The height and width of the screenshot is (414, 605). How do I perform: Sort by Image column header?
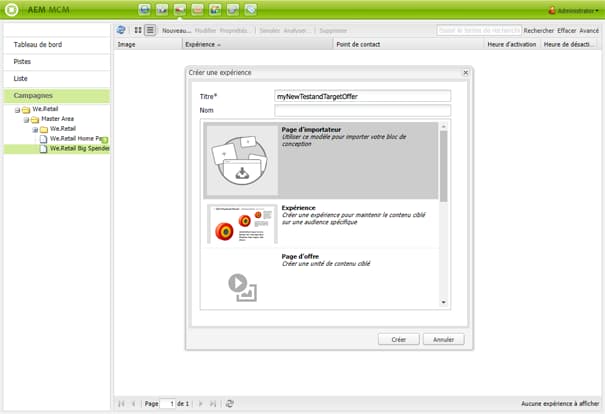point(148,44)
